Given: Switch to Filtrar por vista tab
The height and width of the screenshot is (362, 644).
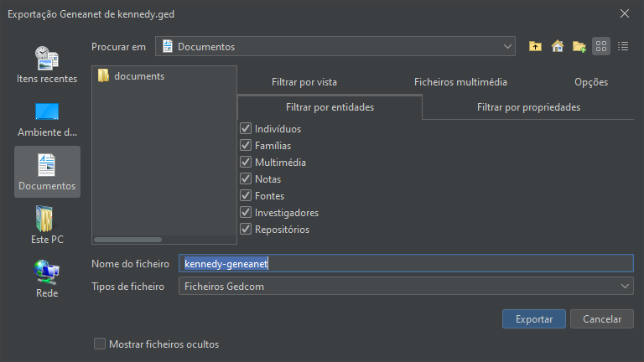Looking at the screenshot, I should (304, 82).
